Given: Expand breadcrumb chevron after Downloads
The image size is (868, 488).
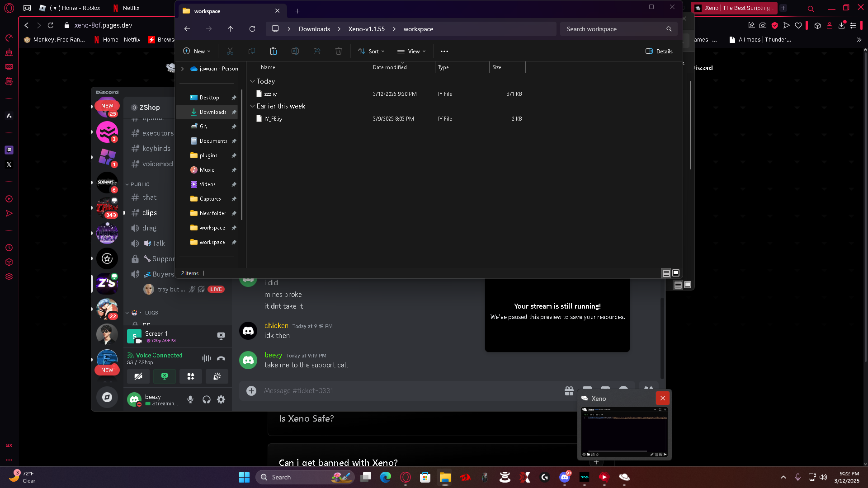Looking at the screenshot, I should tap(339, 29).
